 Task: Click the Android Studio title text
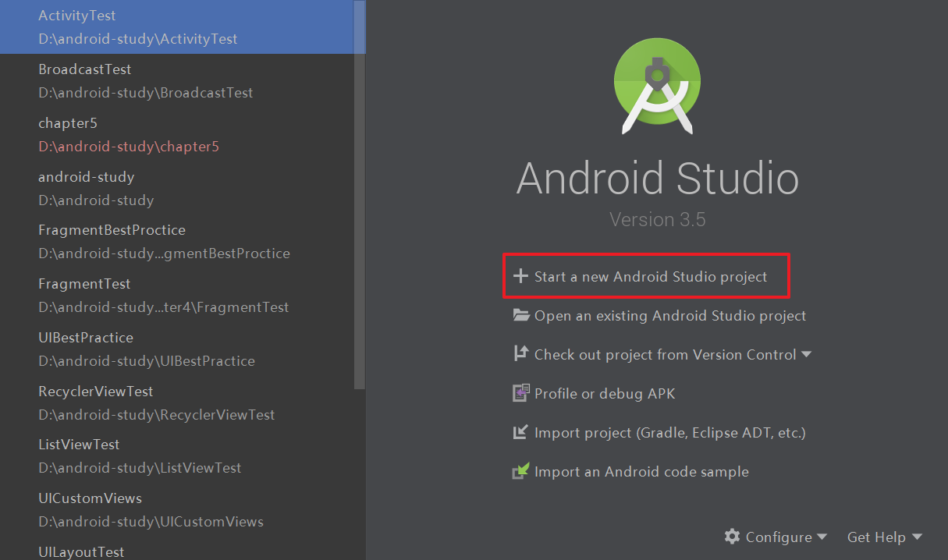[x=657, y=178]
